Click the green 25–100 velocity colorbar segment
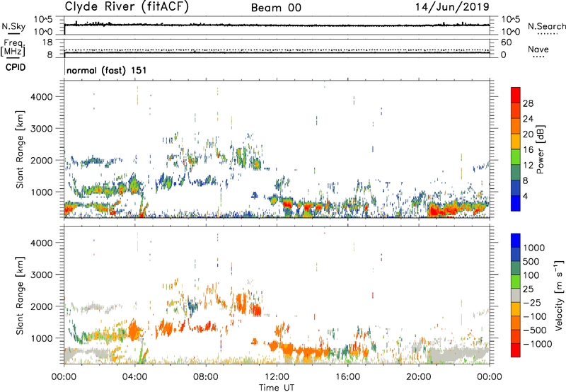Viewport: 566px width, 392px height. point(516,282)
